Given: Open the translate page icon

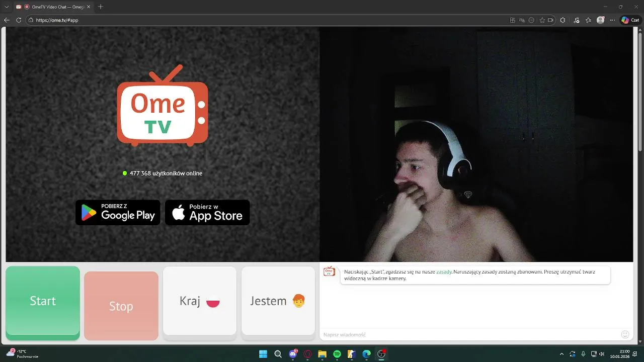Looking at the screenshot, I should coord(522,20).
